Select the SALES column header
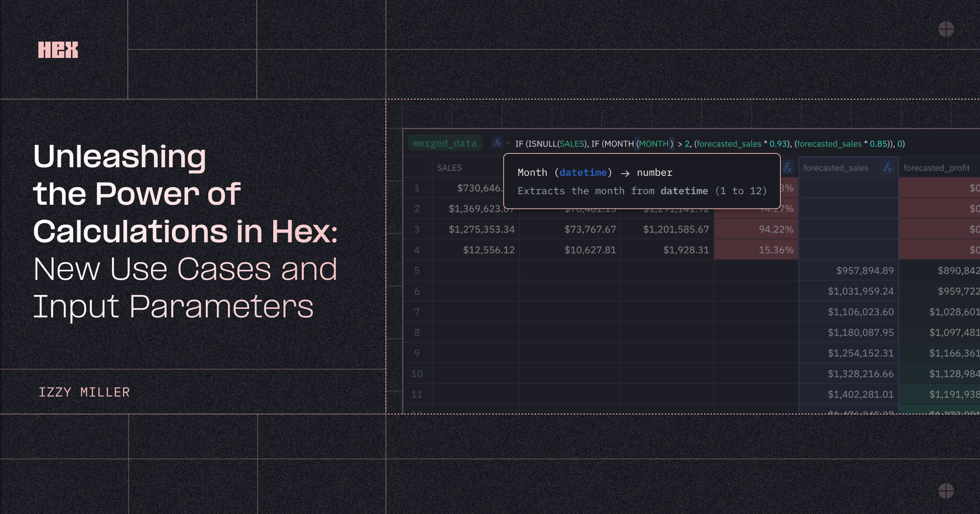This screenshot has height=514, width=980. coord(449,168)
